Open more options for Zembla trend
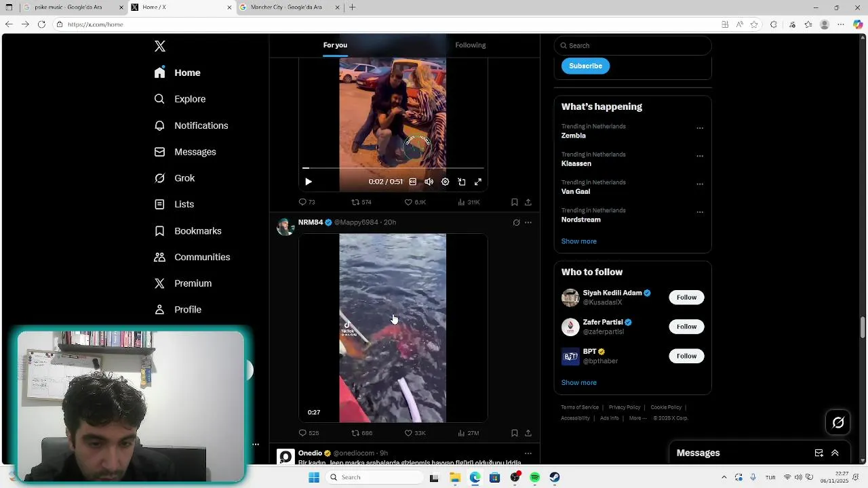The image size is (868, 488). coord(700,128)
